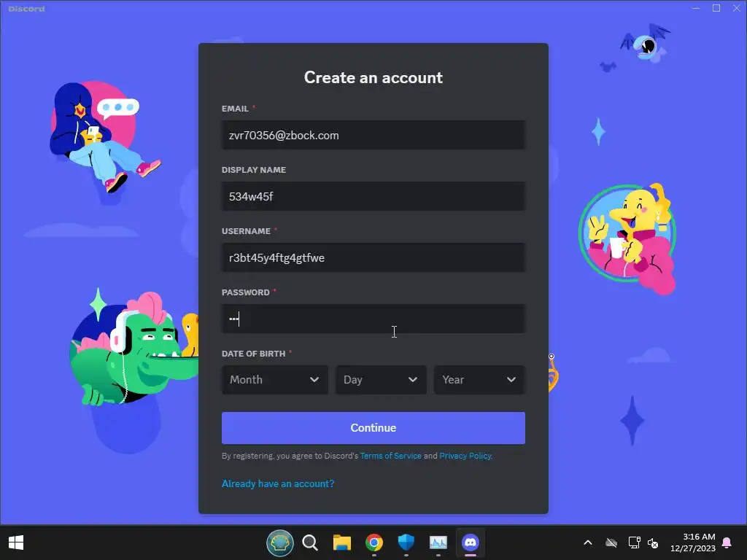Screen dimensions: 747x560
Task: Click the Email input field
Action: click(373, 135)
